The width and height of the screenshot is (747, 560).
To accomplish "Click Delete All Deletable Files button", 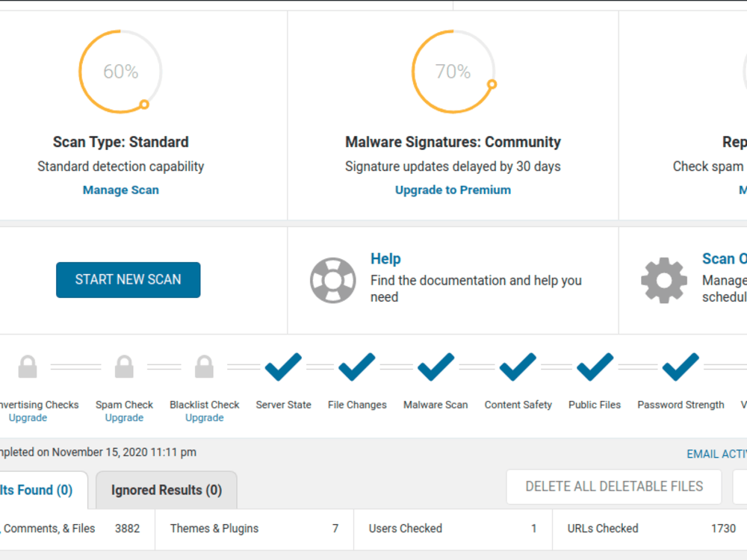I will click(614, 487).
